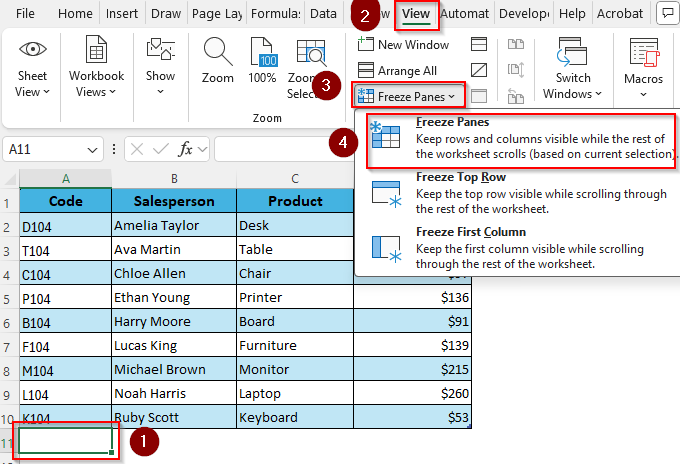Select the Salesperson header cell

tap(174, 201)
